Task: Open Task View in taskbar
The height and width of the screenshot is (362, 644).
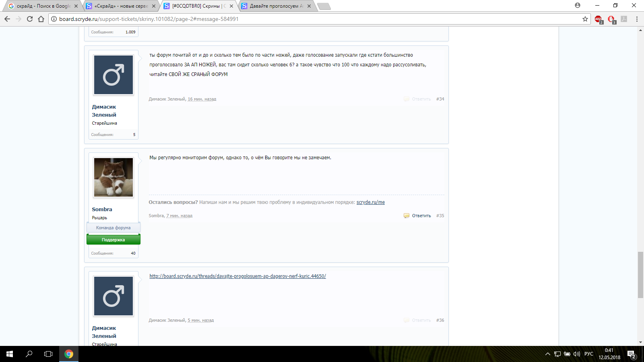Action: tap(48, 354)
